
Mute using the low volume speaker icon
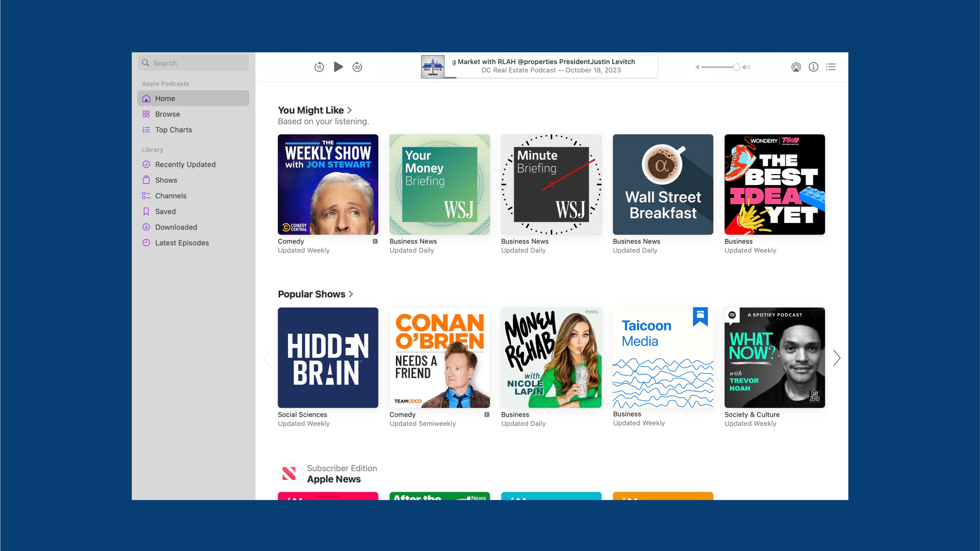[x=697, y=67]
